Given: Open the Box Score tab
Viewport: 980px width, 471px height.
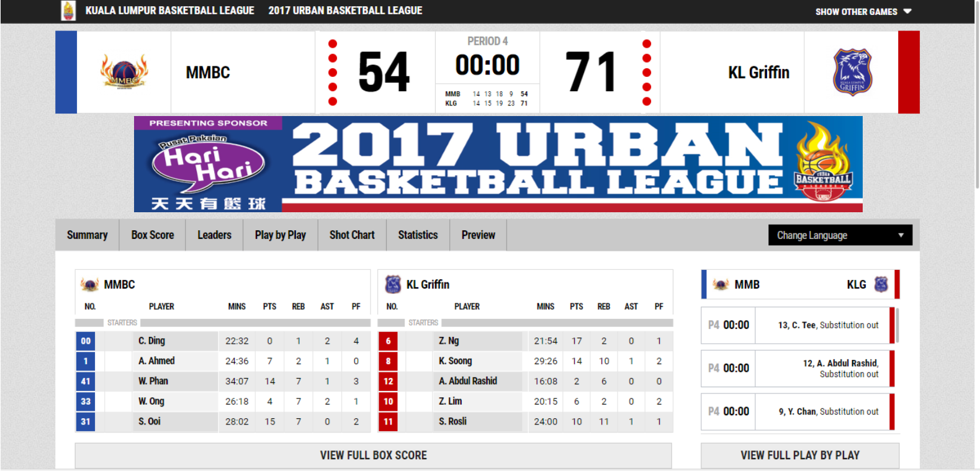Looking at the screenshot, I should tap(153, 235).
